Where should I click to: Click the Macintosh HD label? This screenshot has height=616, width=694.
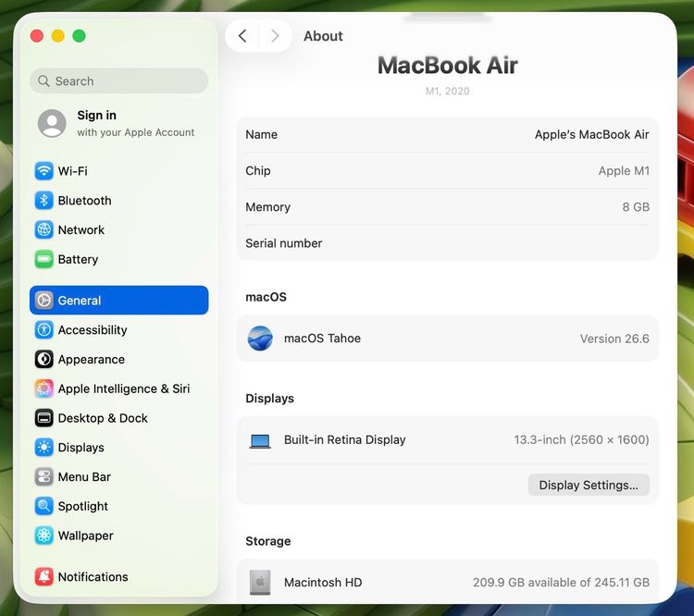(323, 583)
